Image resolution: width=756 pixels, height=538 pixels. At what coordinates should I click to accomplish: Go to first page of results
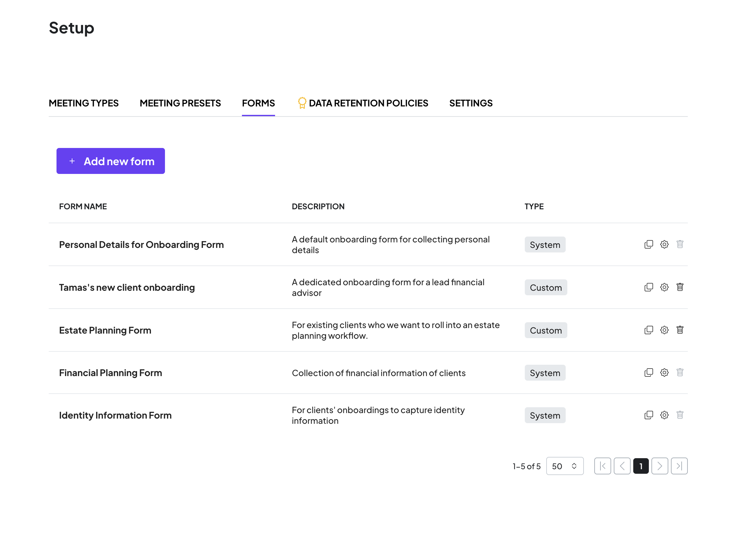click(602, 466)
